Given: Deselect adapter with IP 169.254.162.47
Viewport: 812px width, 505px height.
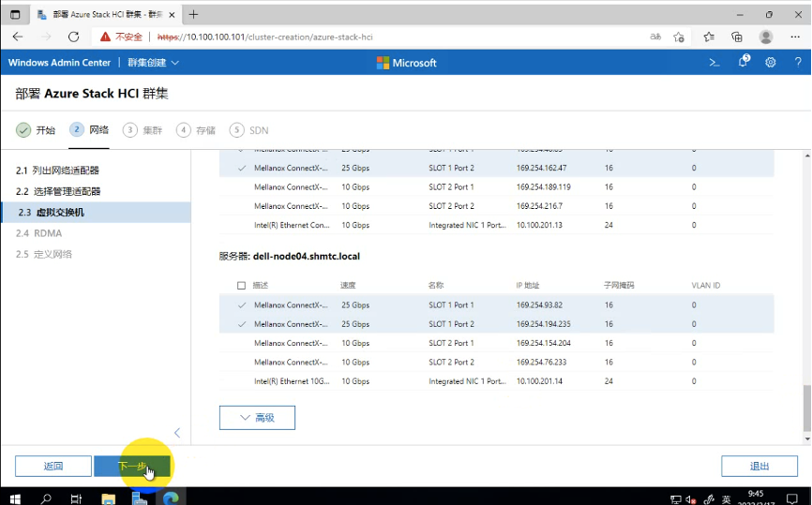Looking at the screenshot, I should point(497,168).
